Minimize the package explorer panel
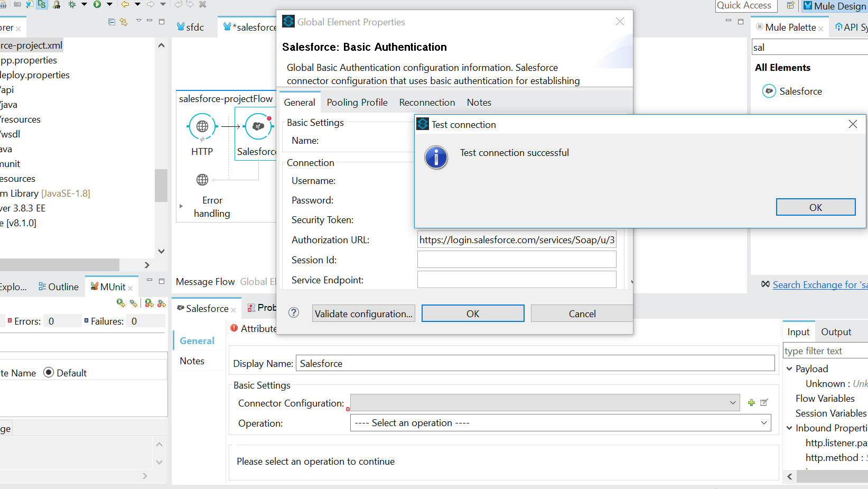868x489 pixels. [x=150, y=21]
